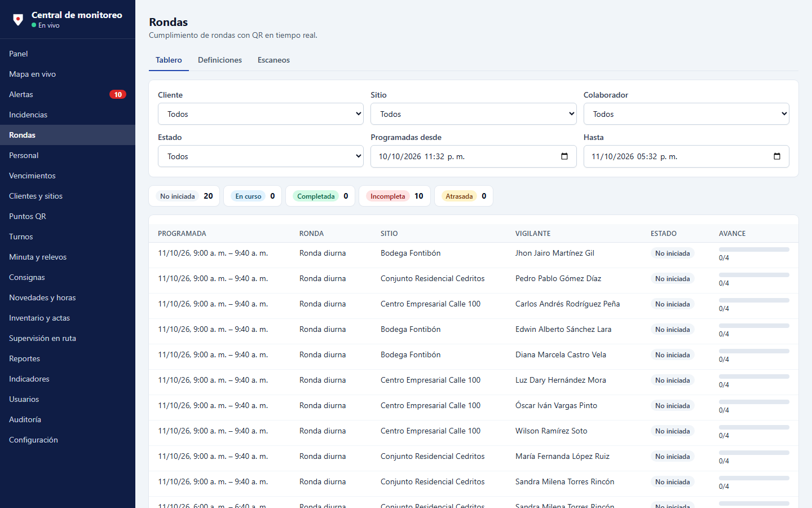Select vigilante Carlos Andrés Rodríguez Peña
Viewport: 812px width, 508px height.
(567, 304)
